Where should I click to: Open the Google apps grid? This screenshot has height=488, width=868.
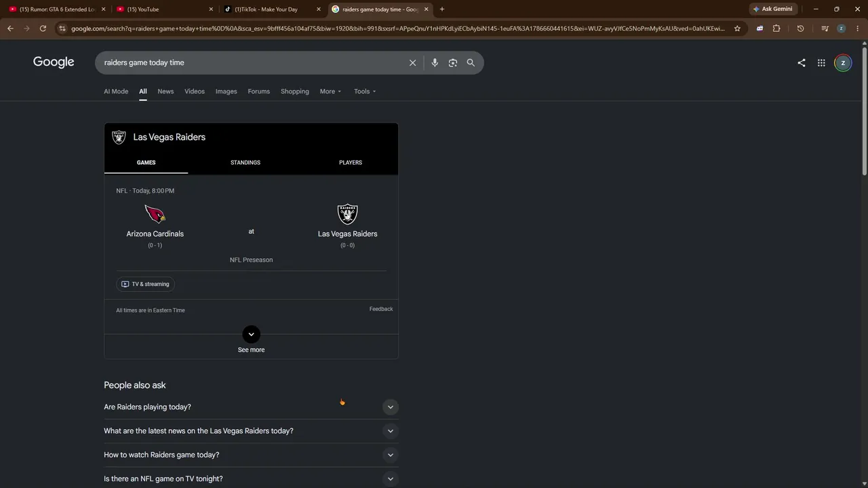tap(821, 62)
